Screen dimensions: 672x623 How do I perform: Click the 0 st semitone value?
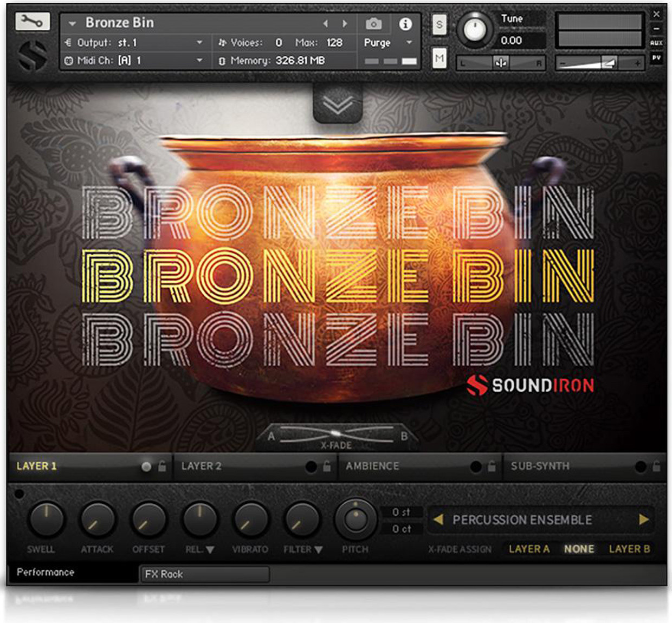[x=402, y=512]
